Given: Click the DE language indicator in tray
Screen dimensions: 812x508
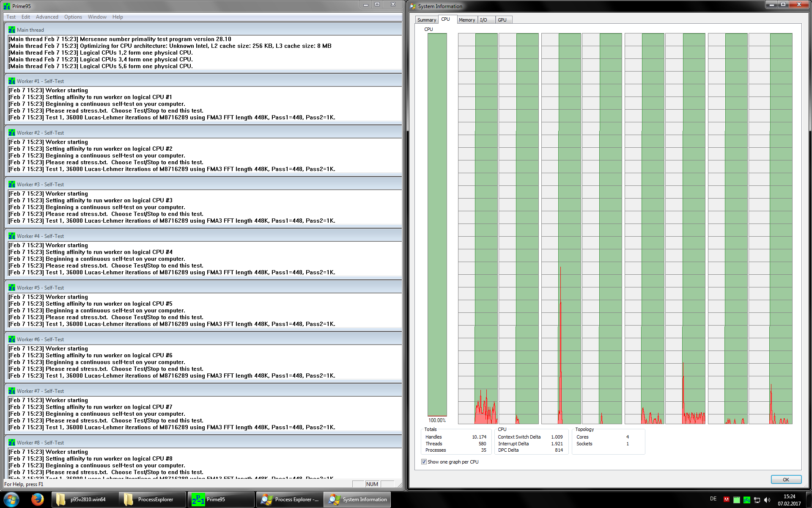Looking at the screenshot, I should [713, 499].
